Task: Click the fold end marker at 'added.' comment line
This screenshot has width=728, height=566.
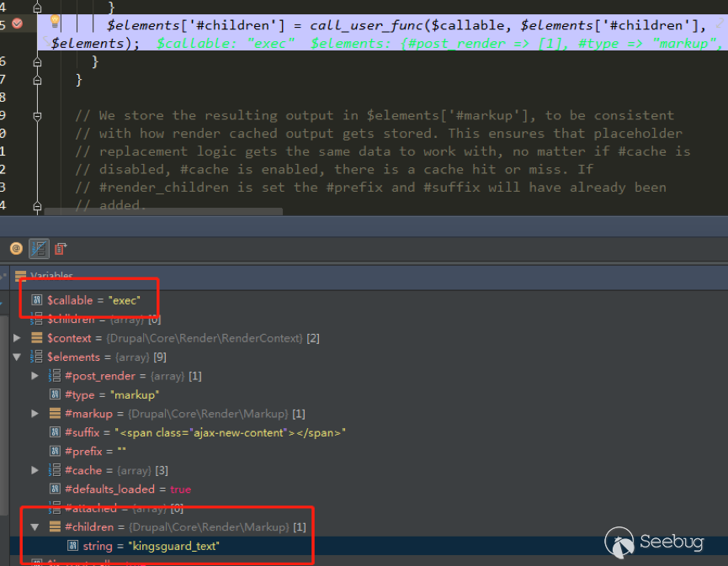Action: [x=38, y=206]
